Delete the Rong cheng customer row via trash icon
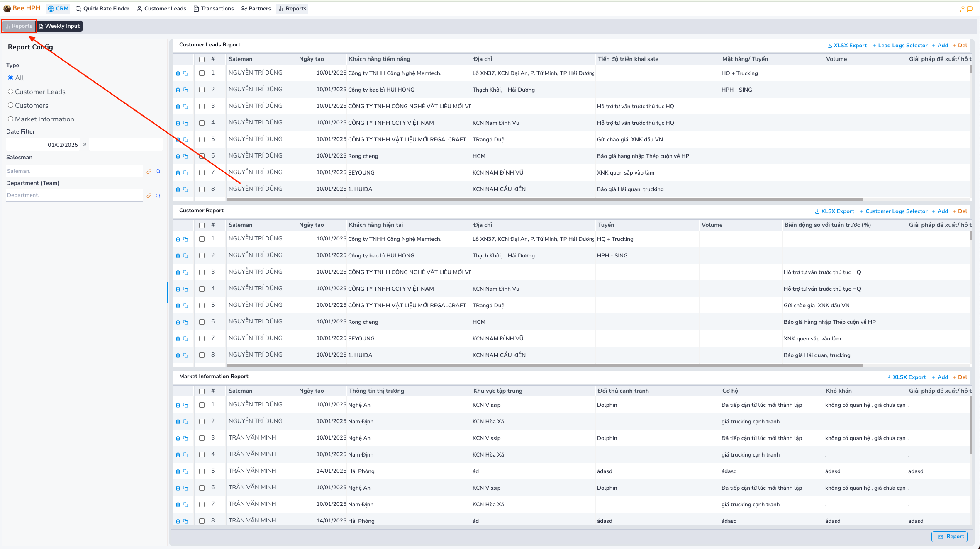The height and width of the screenshot is (549, 980). pyautogui.click(x=178, y=321)
